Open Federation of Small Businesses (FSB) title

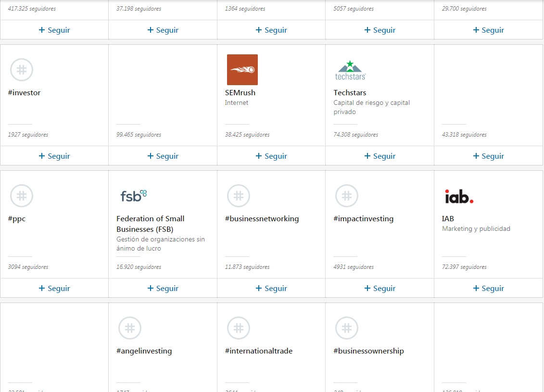150,224
